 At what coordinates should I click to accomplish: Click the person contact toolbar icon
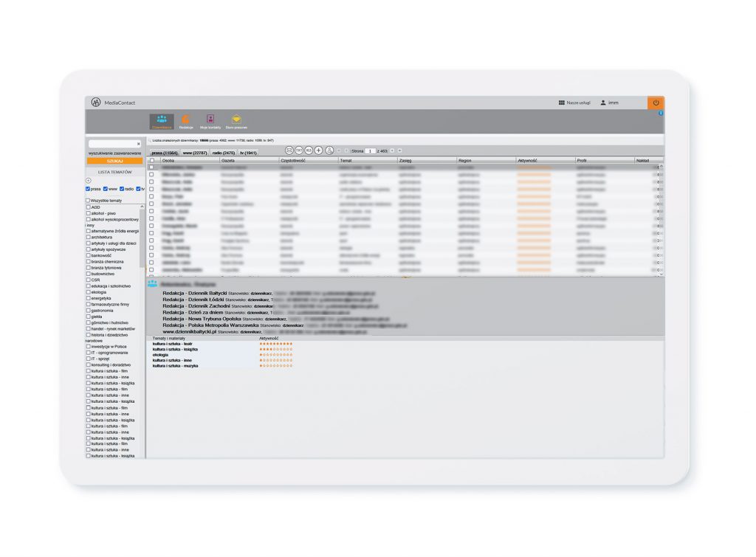click(x=329, y=151)
